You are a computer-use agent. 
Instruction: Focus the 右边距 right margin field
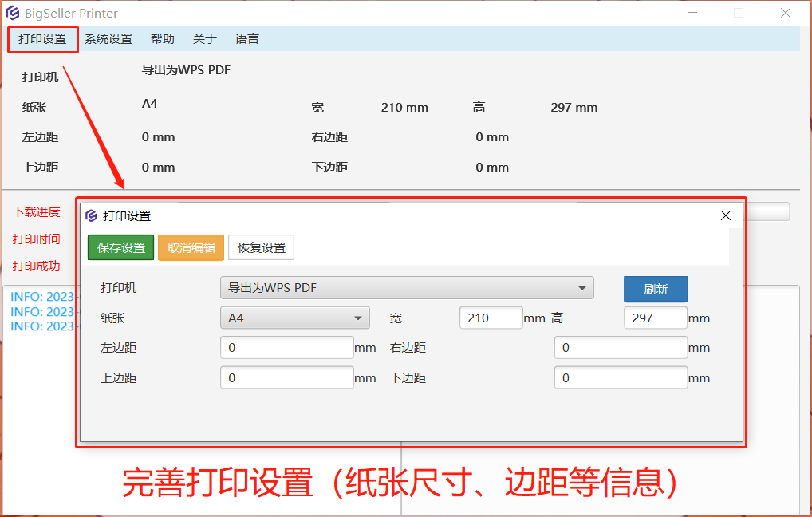pyautogui.click(x=621, y=348)
